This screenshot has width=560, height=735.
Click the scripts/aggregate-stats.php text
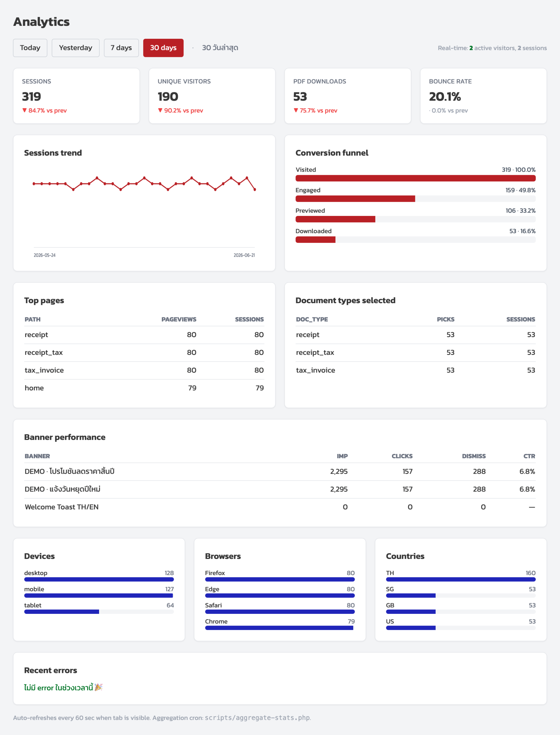tap(257, 718)
